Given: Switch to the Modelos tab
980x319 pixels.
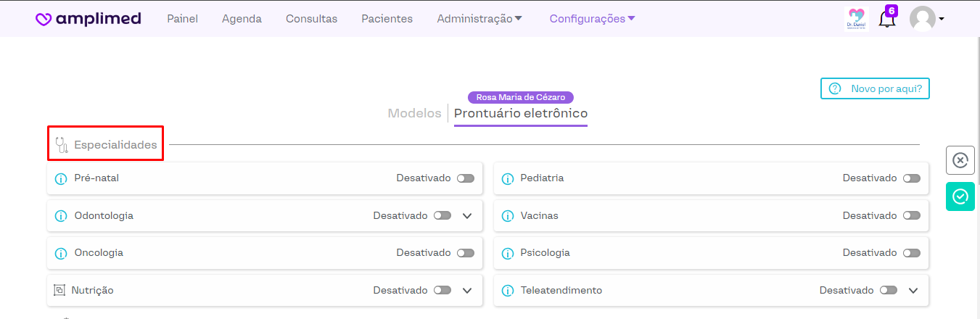Looking at the screenshot, I should 414,113.
